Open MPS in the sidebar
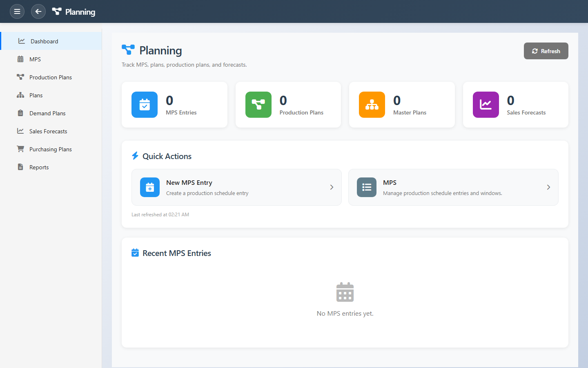 [x=35, y=59]
